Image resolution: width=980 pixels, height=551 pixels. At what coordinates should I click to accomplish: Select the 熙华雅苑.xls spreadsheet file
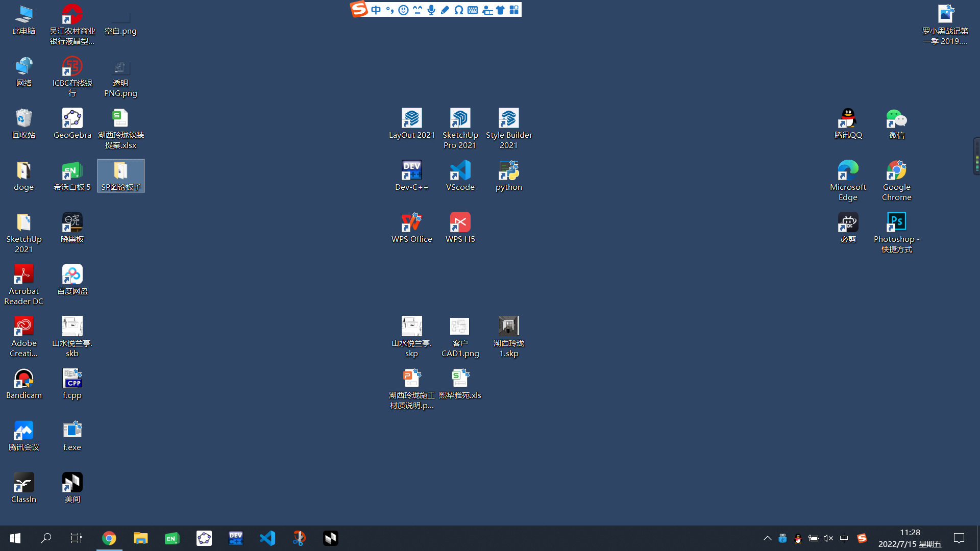[x=460, y=385]
